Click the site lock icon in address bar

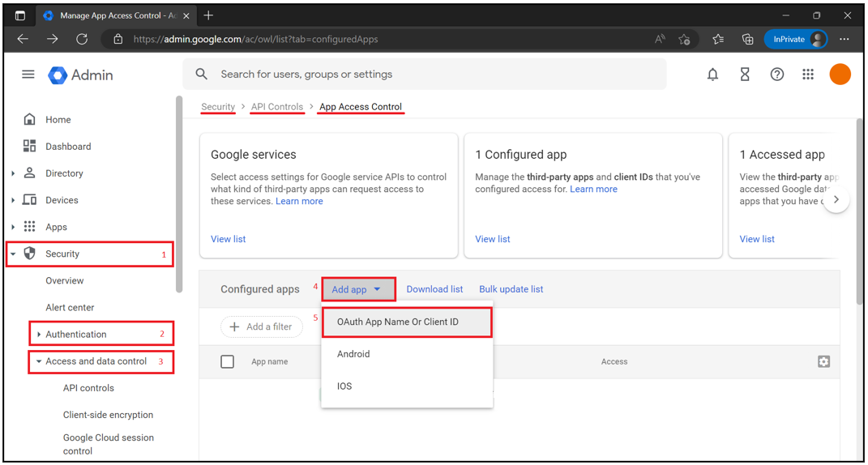pos(118,40)
